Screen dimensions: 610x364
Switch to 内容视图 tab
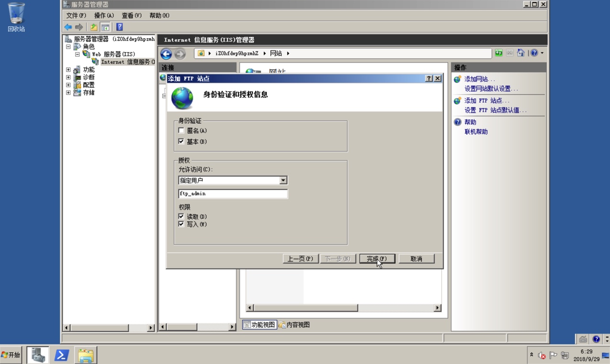point(294,325)
